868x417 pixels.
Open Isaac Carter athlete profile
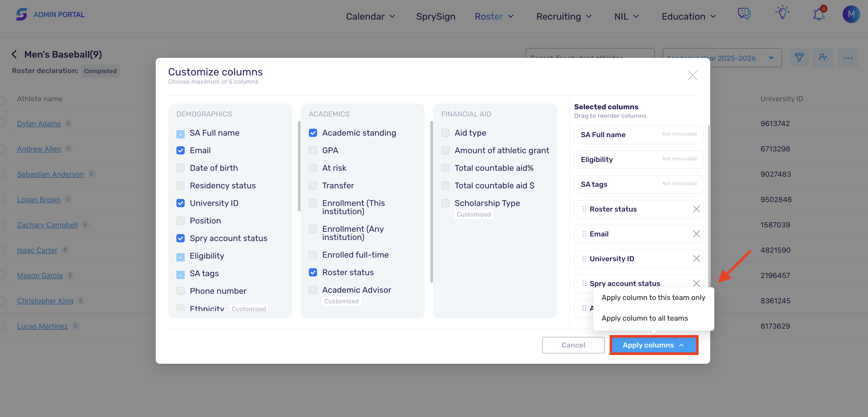coord(37,250)
